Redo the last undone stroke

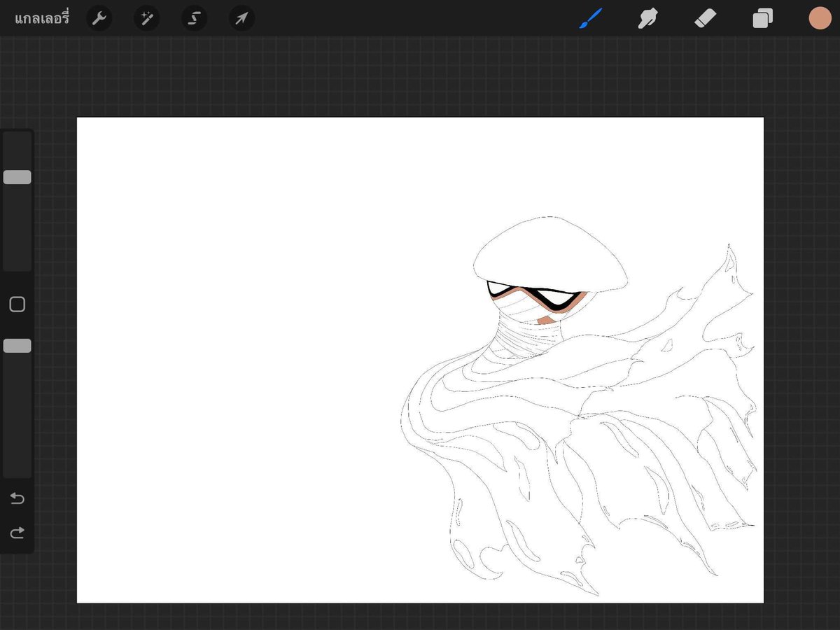tap(17, 533)
